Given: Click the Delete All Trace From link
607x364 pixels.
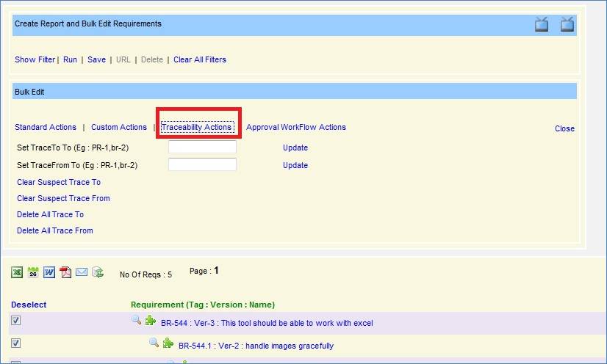Looking at the screenshot, I should 55,230.
